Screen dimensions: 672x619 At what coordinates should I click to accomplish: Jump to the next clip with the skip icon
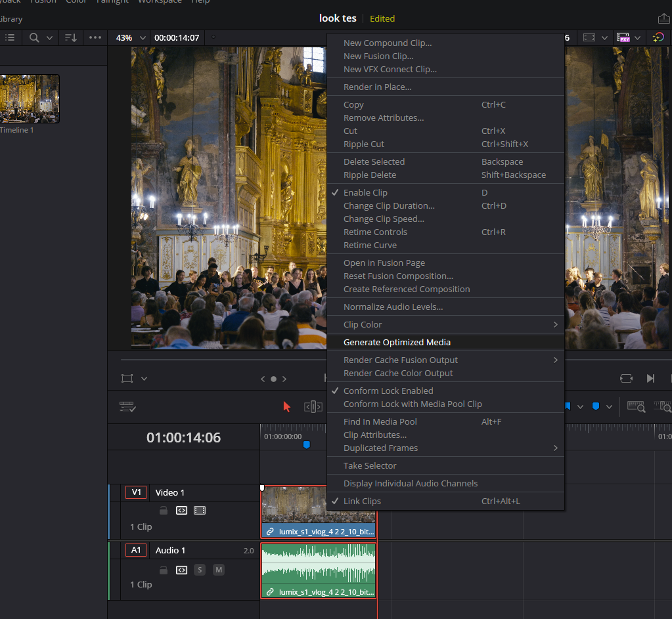[650, 378]
